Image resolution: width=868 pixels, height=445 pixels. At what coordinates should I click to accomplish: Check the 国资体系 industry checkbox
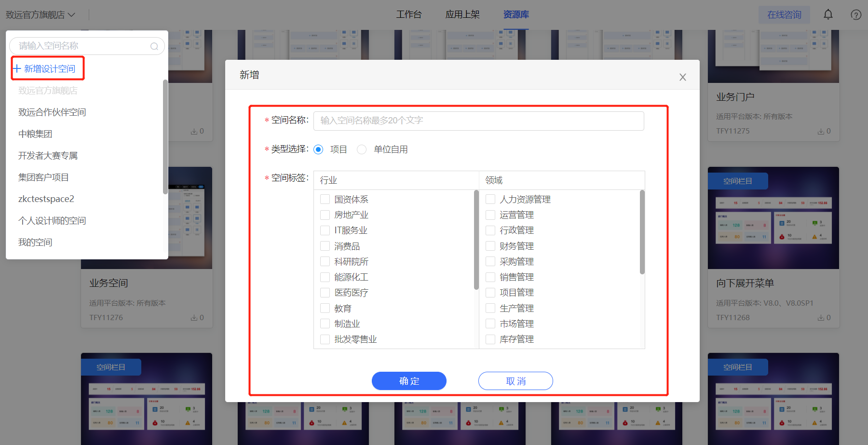(x=325, y=199)
